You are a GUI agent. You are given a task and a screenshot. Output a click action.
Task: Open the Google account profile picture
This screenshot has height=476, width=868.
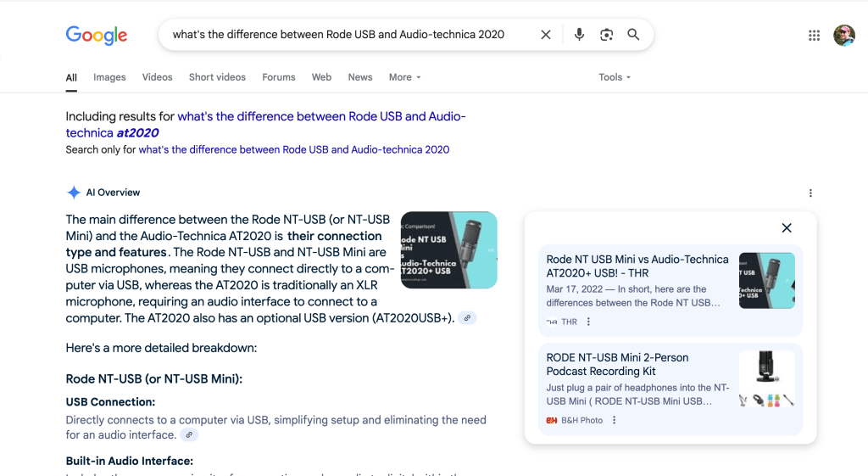(x=843, y=35)
